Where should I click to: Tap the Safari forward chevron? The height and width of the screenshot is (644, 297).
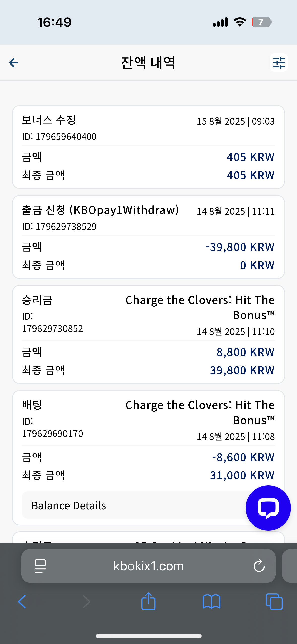pos(86,602)
